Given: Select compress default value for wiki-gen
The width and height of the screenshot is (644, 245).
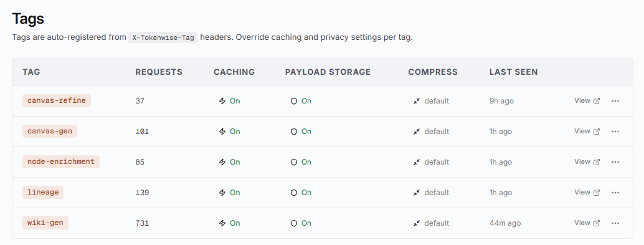Looking at the screenshot, I should pos(437,223).
